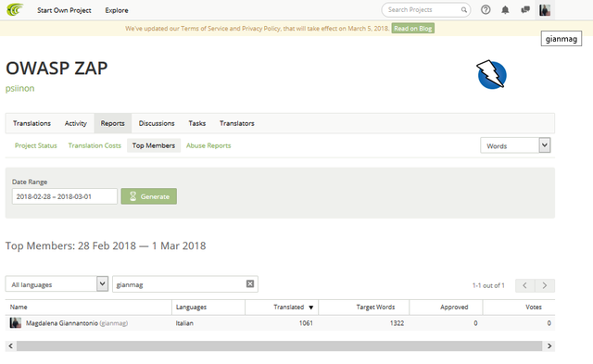The height and width of the screenshot is (364, 593).
Task: Click the scrollbar right arrow
Action: tap(549, 345)
